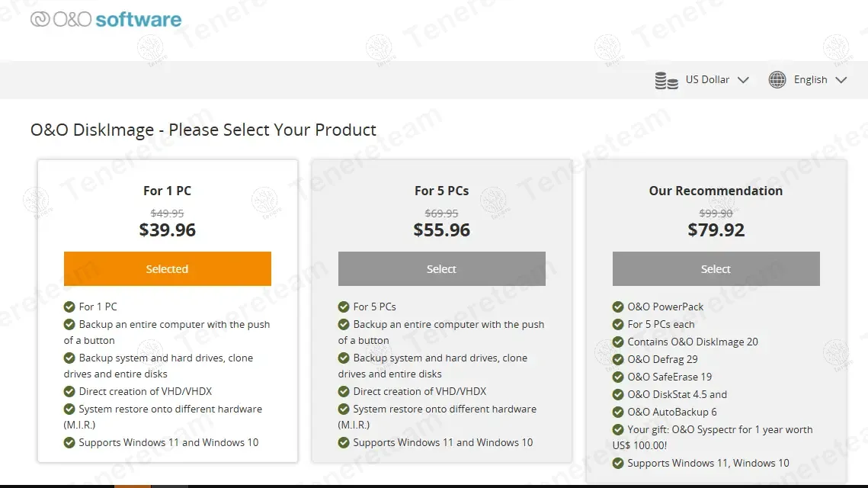Screen dimensions: 868x488
Task: Click the For 1 PC card heading
Action: 167,191
